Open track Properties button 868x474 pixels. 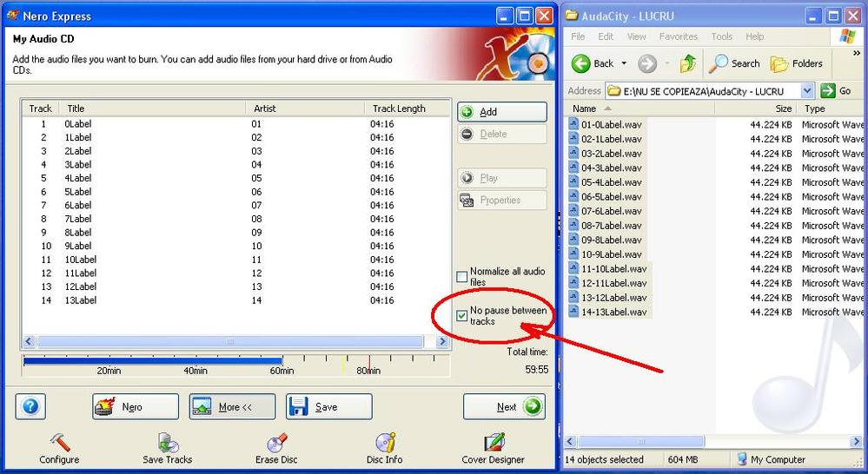(502, 201)
